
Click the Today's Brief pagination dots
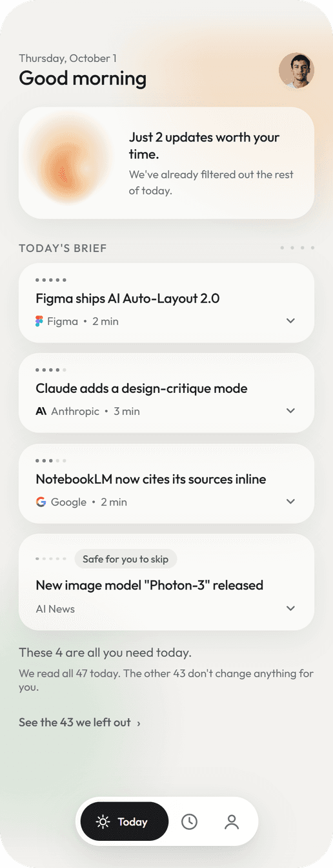click(298, 248)
